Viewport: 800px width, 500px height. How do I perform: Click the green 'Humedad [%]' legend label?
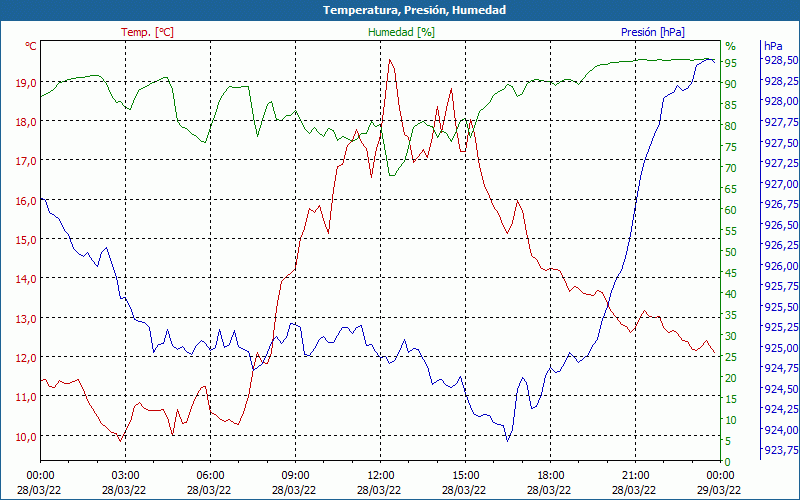click(402, 32)
